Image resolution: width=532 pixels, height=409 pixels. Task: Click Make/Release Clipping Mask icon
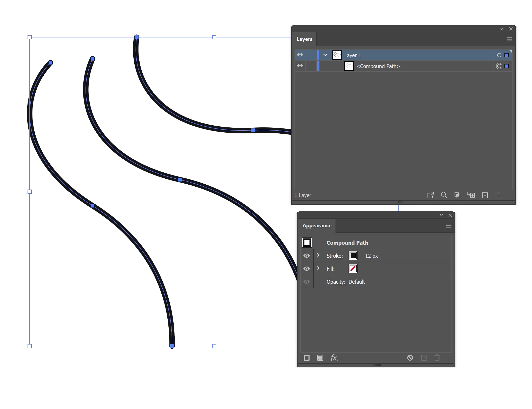point(457,195)
